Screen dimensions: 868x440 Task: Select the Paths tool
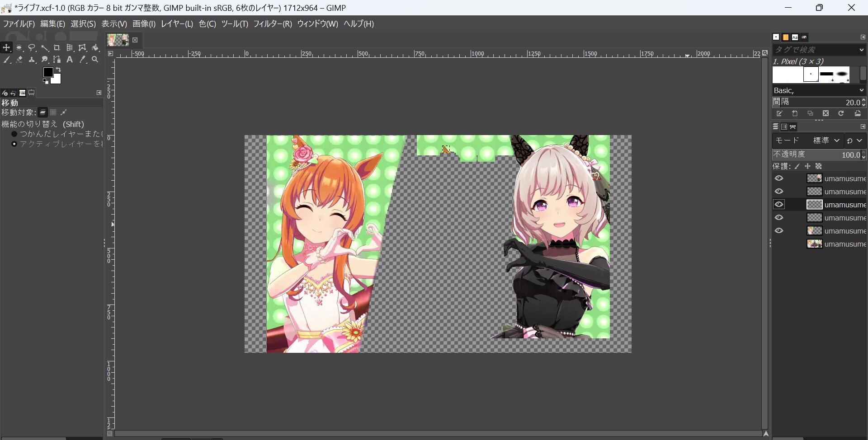[57, 60]
